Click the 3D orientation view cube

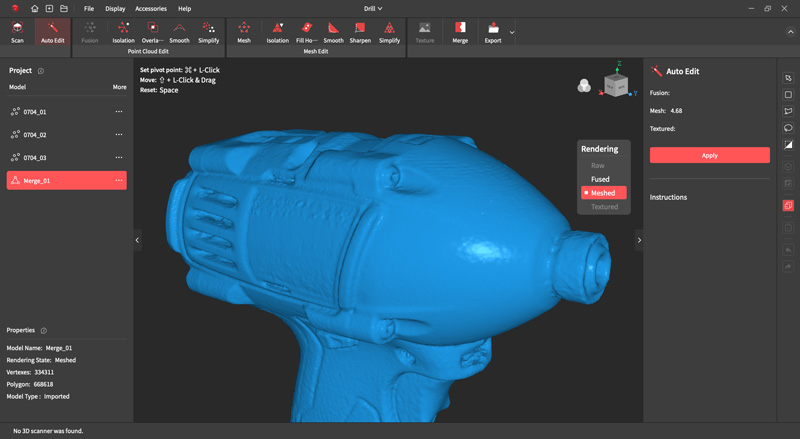pyautogui.click(x=616, y=85)
